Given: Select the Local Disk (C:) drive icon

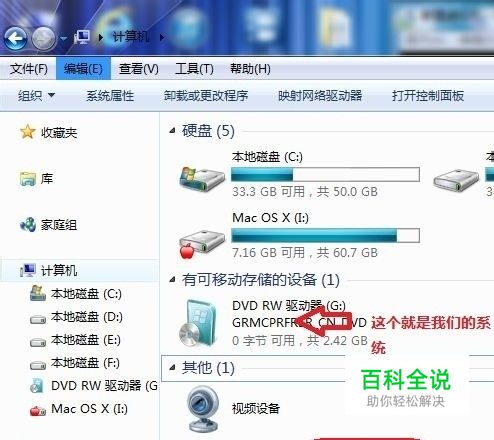Looking at the screenshot, I should (202, 178).
